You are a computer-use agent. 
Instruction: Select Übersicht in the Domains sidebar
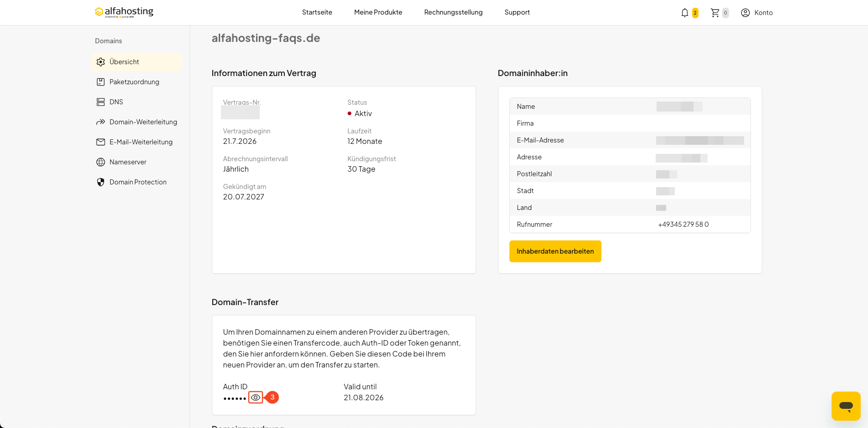(x=137, y=62)
